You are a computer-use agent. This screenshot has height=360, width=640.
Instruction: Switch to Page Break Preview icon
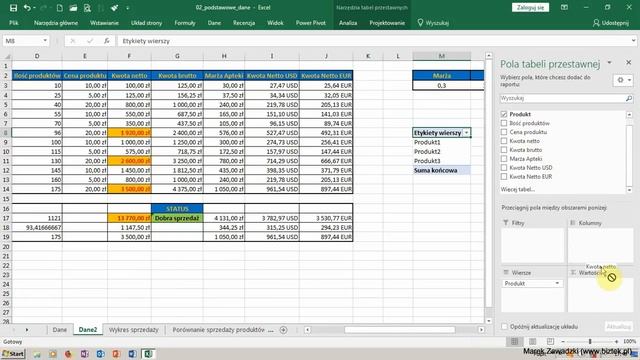coord(550,341)
